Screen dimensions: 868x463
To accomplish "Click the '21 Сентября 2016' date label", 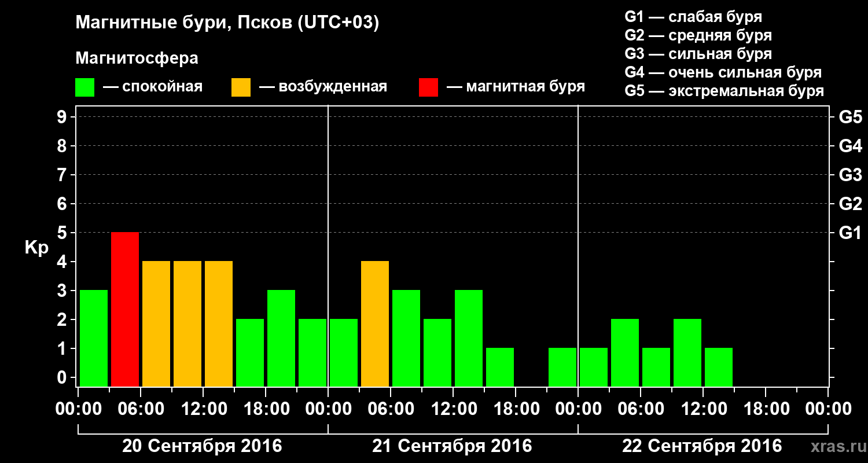I will [x=452, y=446].
